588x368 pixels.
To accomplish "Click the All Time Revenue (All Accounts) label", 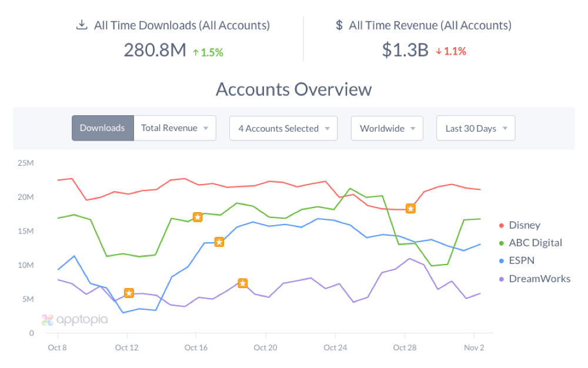I will point(430,25).
